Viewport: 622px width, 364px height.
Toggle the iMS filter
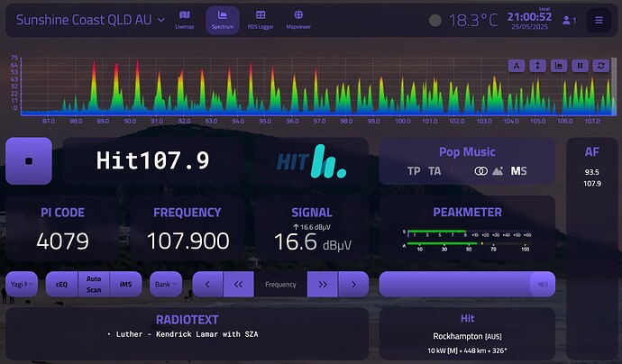[125, 285]
